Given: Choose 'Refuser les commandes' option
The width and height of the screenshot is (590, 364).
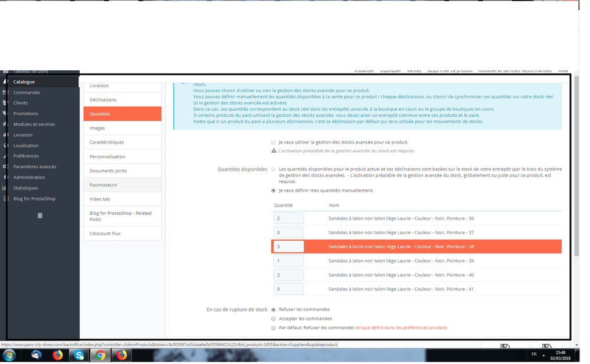Looking at the screenshot, I should click(x=274, y=309).
